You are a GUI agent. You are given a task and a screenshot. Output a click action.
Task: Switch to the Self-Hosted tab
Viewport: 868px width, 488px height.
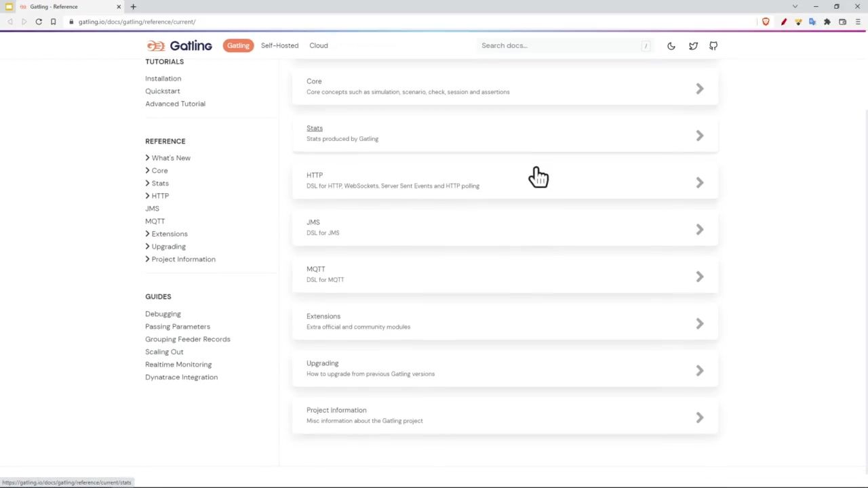[x=279, y=45]
